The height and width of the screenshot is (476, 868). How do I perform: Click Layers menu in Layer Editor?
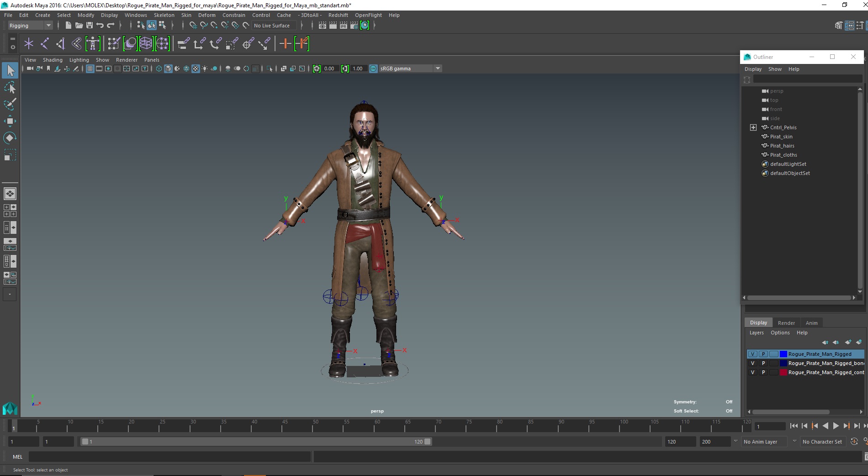click(x=757, y=333)
